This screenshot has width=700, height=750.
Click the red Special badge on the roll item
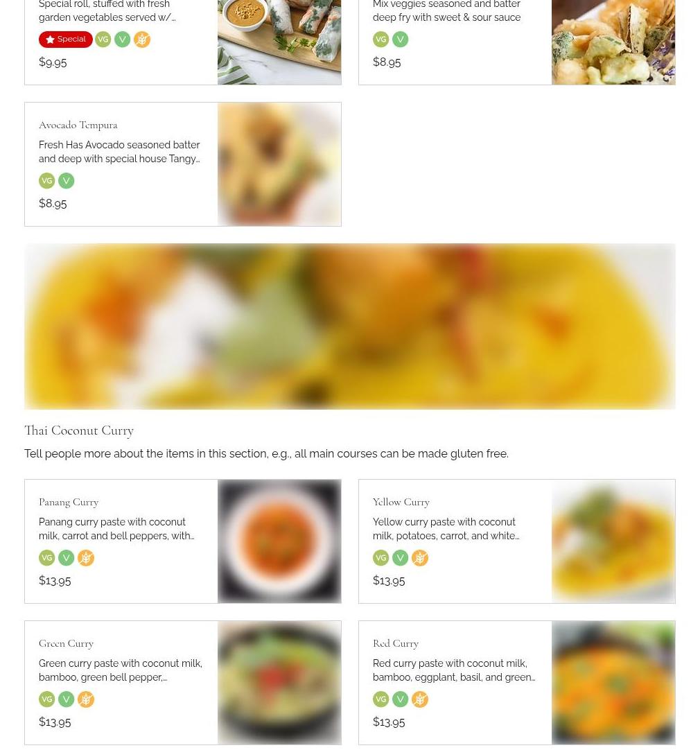pyautogui.click(x=66, y=40)
